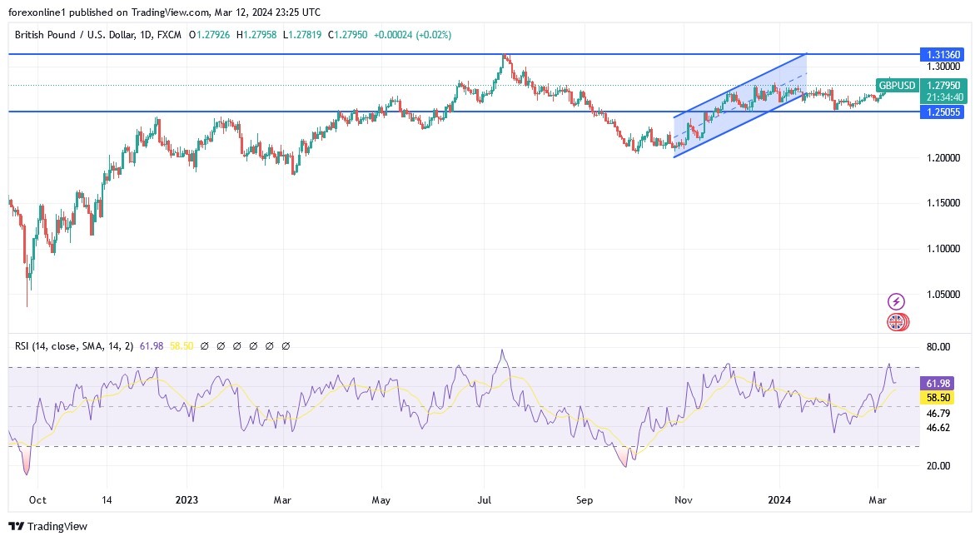Select the 1.31360 price line label
980x541 pixels.
(942, 55)
